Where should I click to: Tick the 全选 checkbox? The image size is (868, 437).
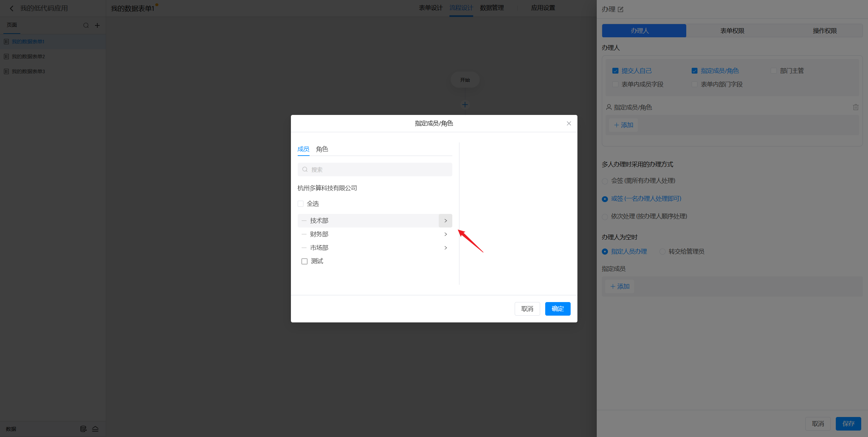(x=300, y=204)
